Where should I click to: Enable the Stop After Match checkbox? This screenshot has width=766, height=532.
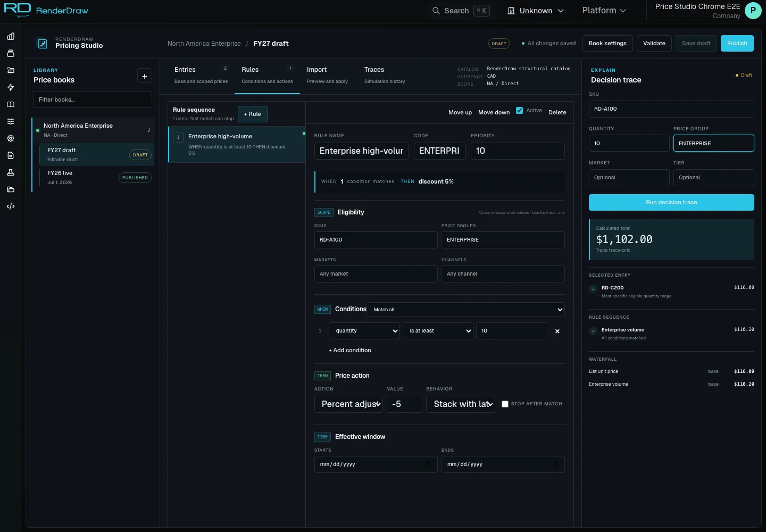coord(505,404)
